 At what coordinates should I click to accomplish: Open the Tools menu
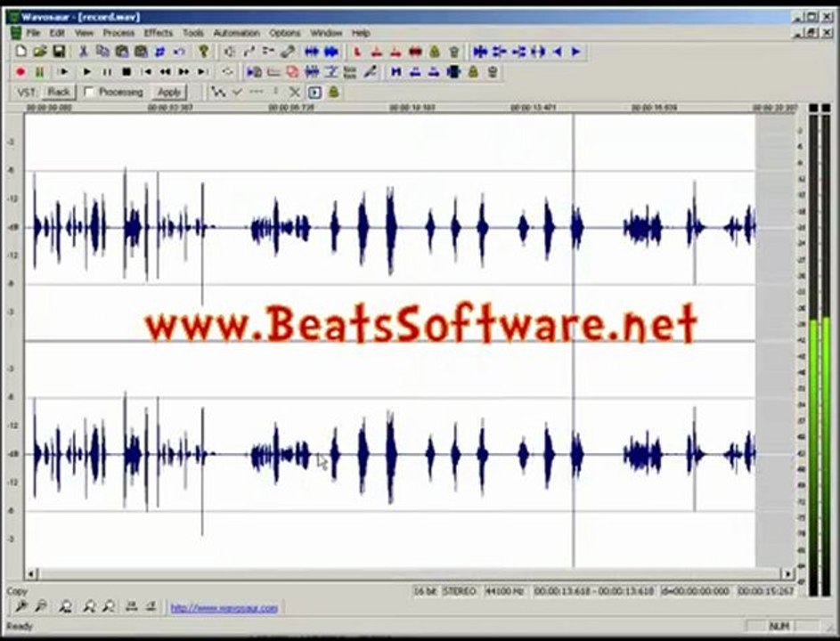193,33
